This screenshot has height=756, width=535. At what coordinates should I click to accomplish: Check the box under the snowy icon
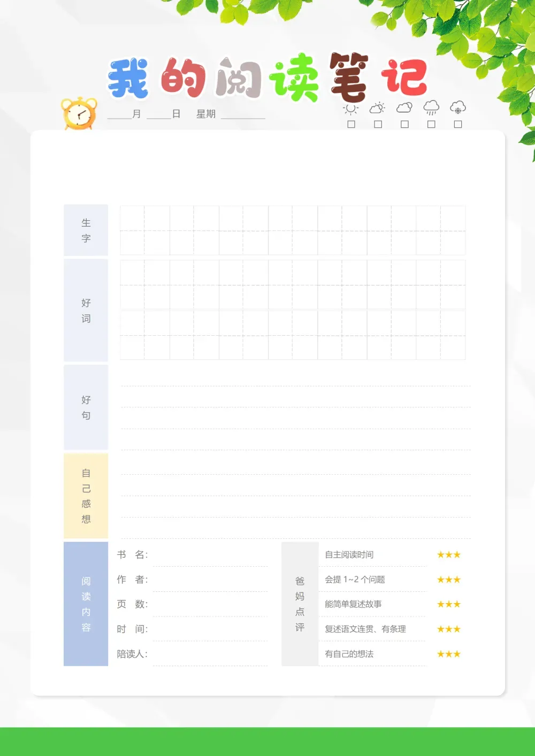coord(458,124)
